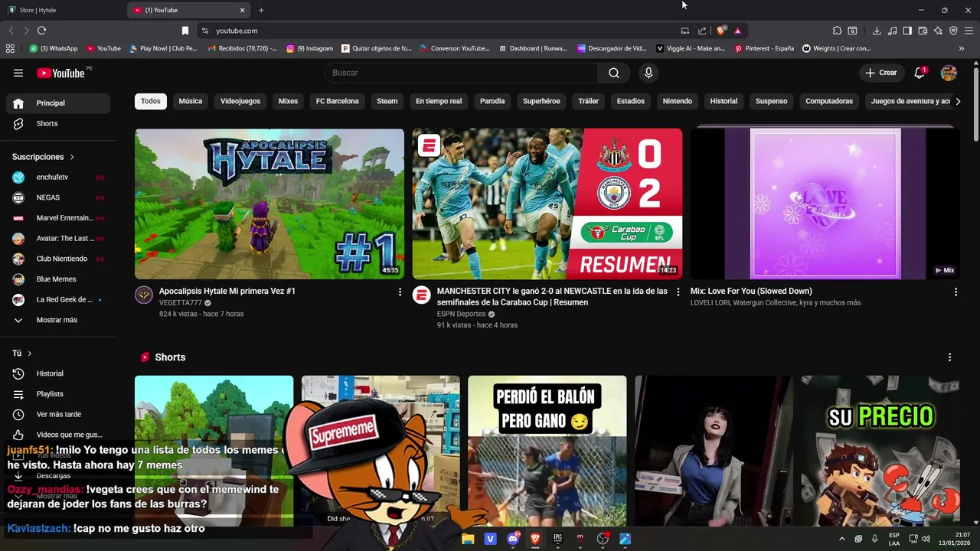Click the bookmark icon in address bar

pos(185,31)
